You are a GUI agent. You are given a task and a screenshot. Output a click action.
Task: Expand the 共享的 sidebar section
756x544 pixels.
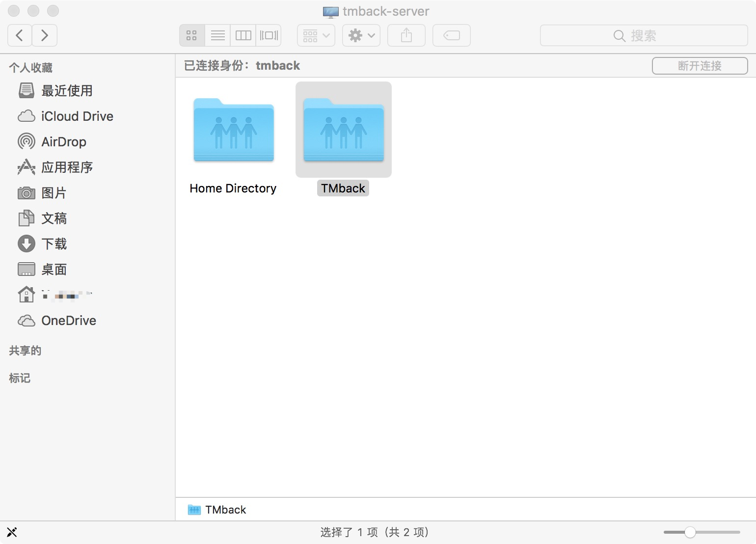tap(25, 351)
